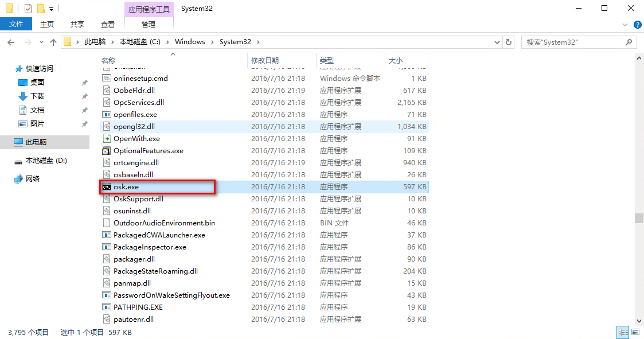Unpin 下载 using its pin icon

pos(85,96)
